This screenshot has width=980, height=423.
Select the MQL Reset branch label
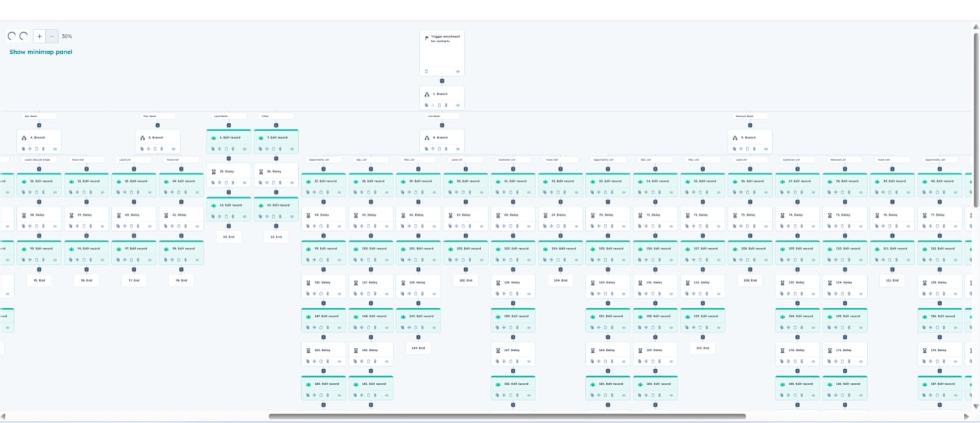pos(157,116)
